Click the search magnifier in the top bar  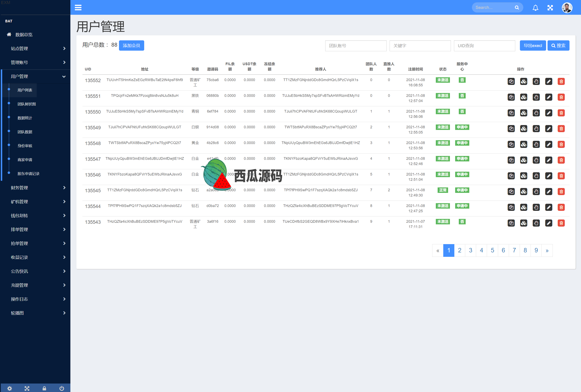(517, 8)
